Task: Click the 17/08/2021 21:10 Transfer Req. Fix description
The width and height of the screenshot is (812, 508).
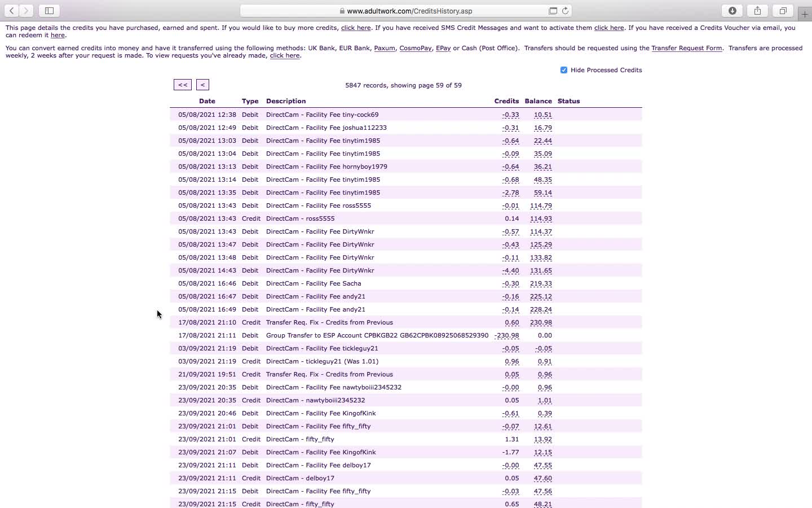Action: pyautogui.click(x=329, y=322)
